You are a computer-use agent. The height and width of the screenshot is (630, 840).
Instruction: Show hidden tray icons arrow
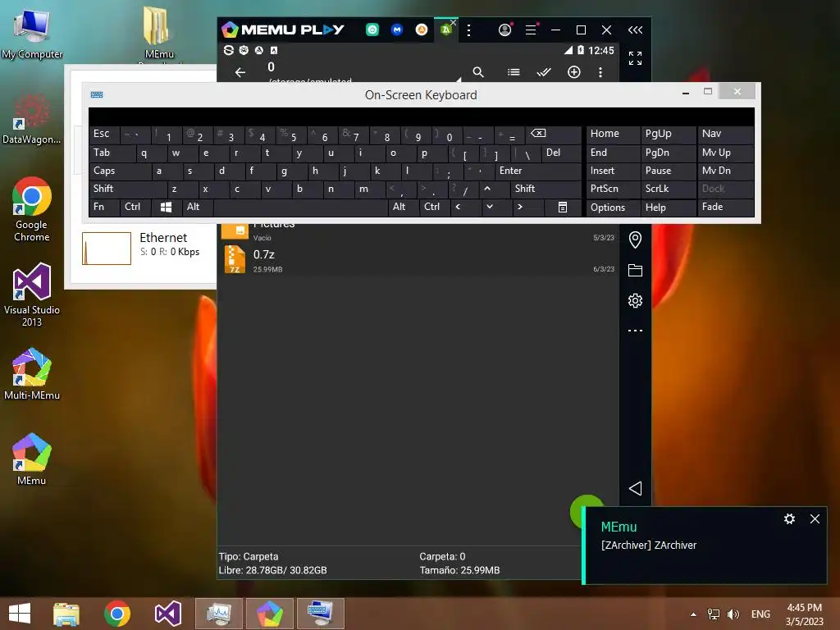click(693, 614)
